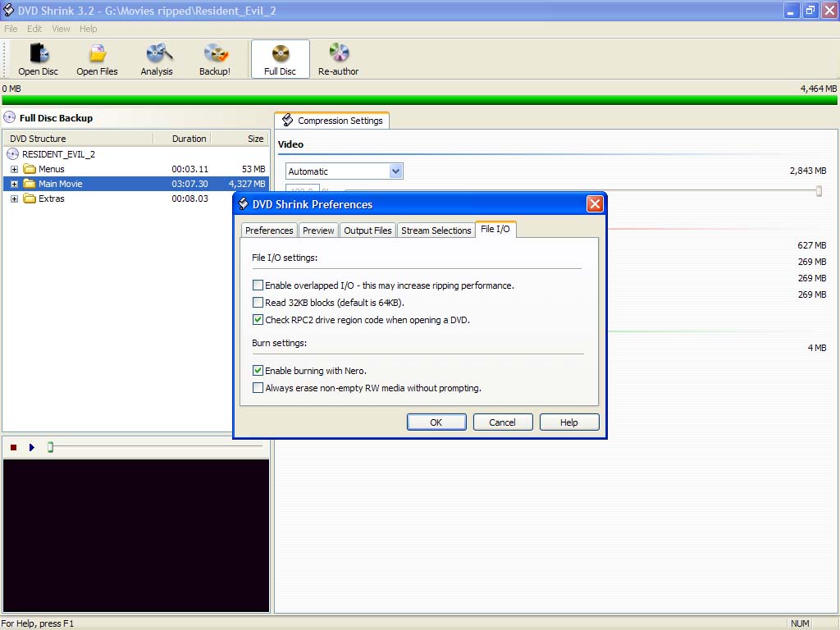Click the DVD Shrink title bar icon
This screenshot has width=840, height=630.
pyautogui.click(x=8, y=10)
